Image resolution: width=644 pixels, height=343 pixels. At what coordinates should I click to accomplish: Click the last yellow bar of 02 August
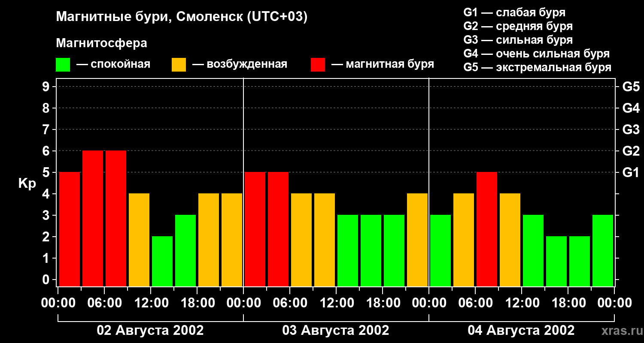pyautogui.click(x=232, y=240)
